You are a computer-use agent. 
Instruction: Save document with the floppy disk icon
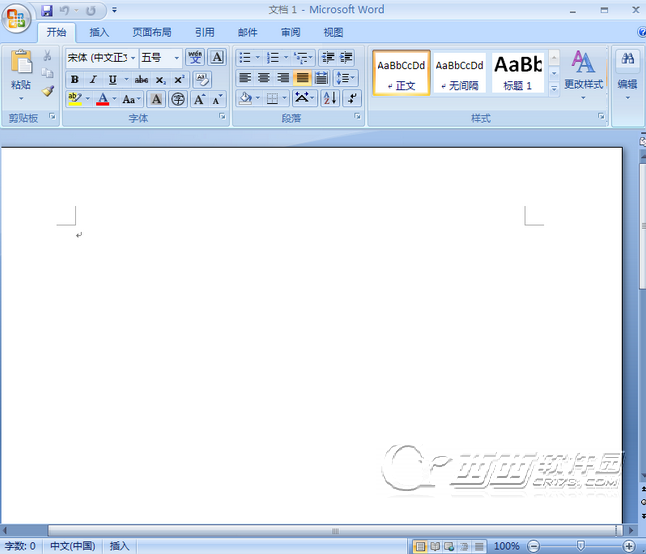pyautogui.click(x=47, y=11)
